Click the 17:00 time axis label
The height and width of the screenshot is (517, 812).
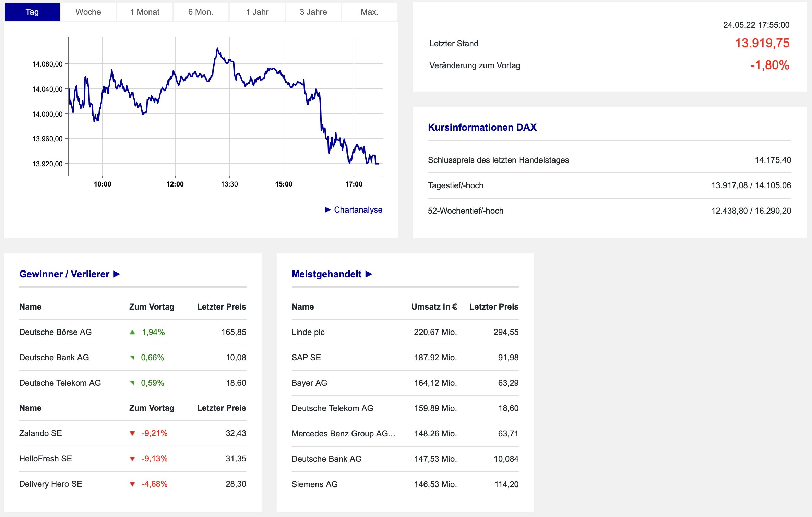(354, 184)
